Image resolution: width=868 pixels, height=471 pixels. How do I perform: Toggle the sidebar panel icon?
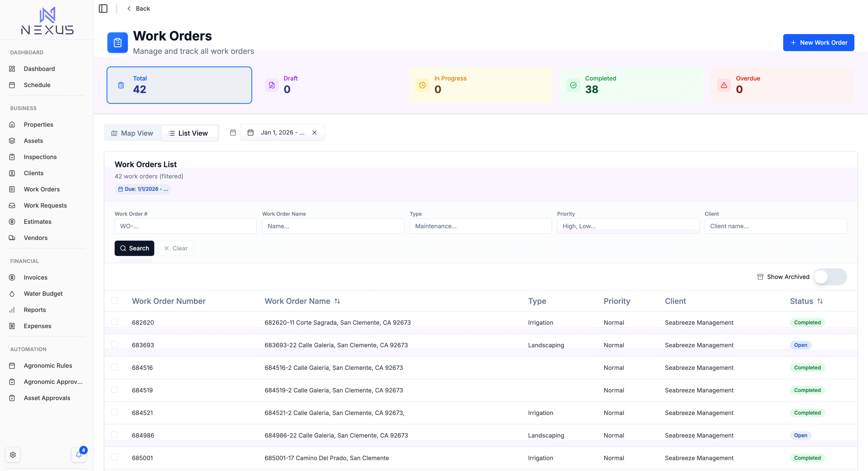click(103, 8)
